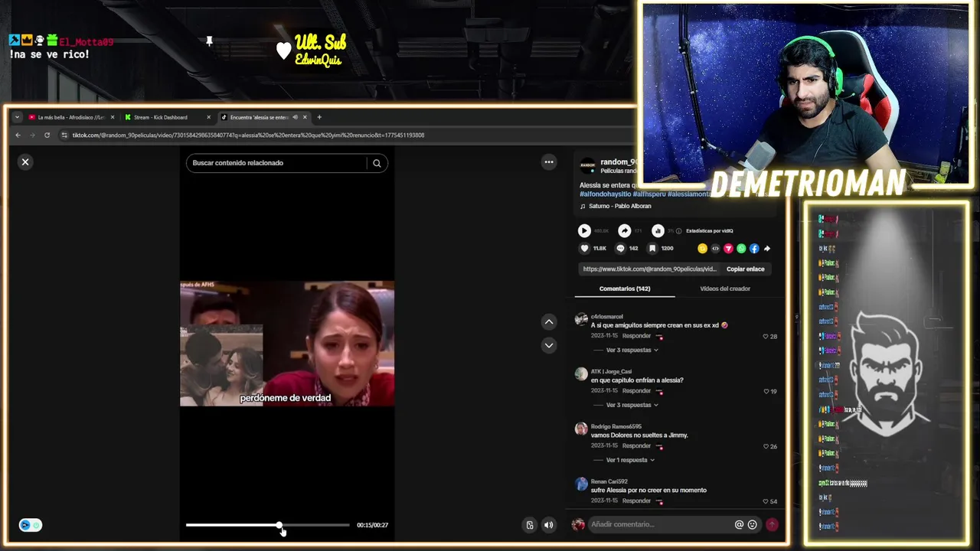Click Responder on Renan Cari592's comment
This screenshot has height=551, width=980.
[x=636, y=501]
